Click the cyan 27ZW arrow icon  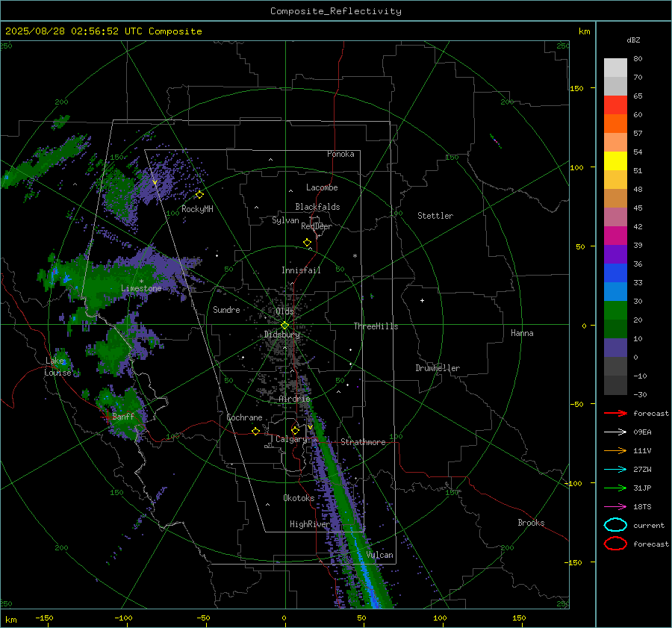click(615, 470)
